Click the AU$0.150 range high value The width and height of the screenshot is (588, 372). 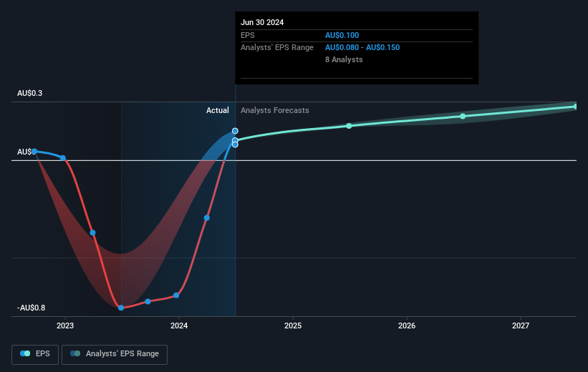click(383, 48)
